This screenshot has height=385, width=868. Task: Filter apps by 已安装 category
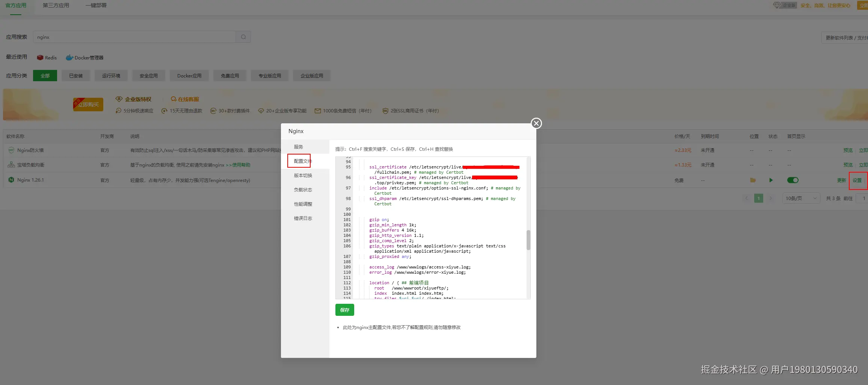click(x=76, y=76)
